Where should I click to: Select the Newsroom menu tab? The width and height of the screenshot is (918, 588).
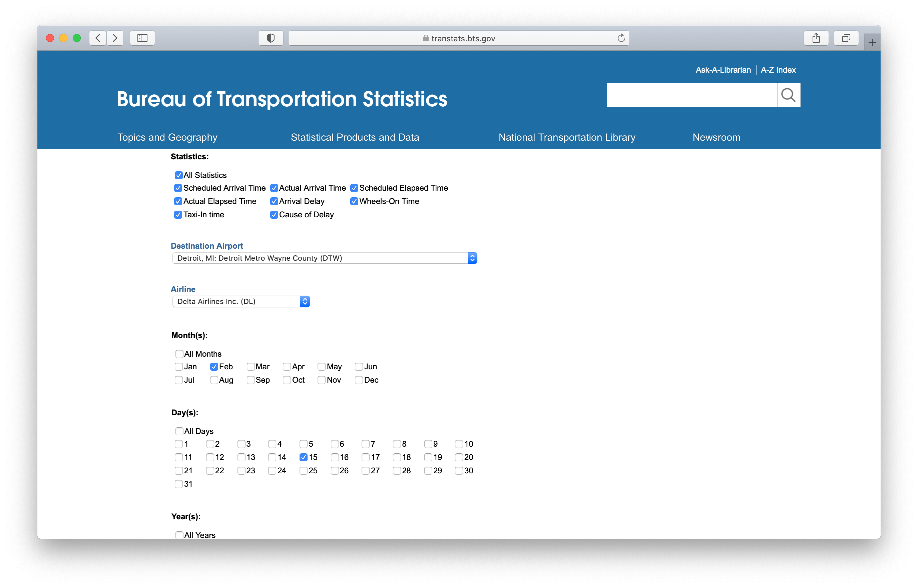[716, 137]
